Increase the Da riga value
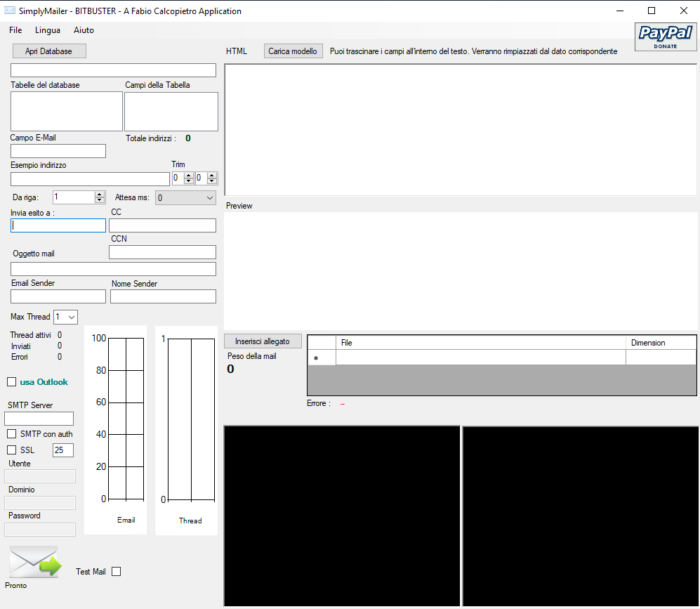The height and width of the screenshot is (609, 700). (x=100, y=194)
